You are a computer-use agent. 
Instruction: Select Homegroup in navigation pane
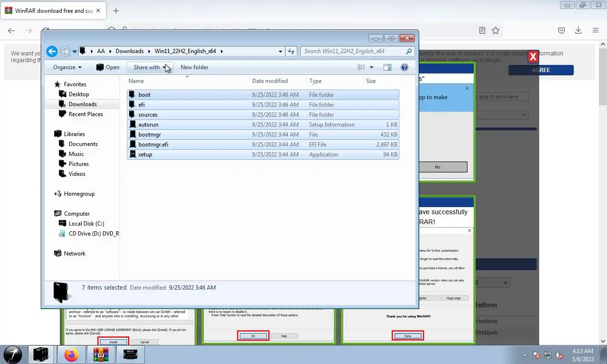[79, 194]
